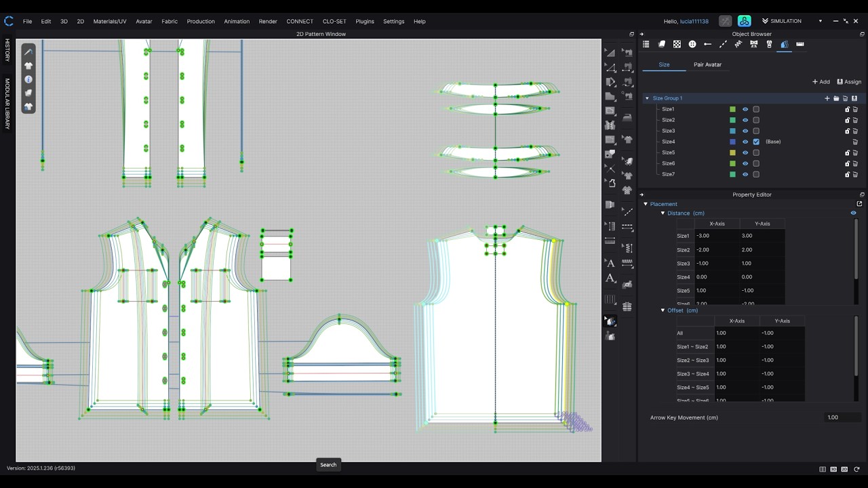Select the Iron tool in the 2D toolbar
This screenshot has width=868, height=488.
click(627, 117)
